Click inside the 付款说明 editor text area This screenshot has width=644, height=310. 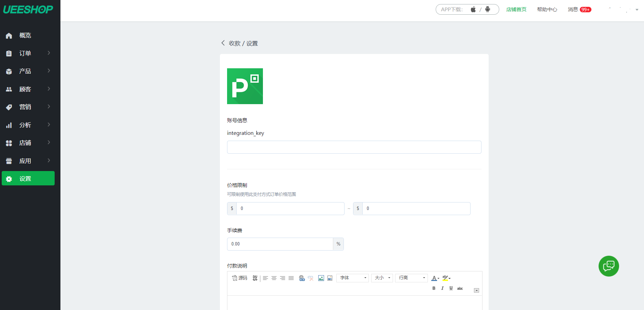coord(354,303)
